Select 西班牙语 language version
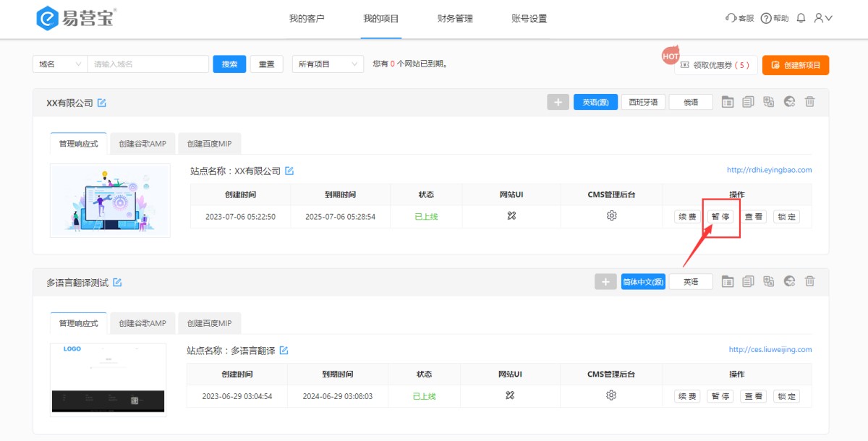Screen dimensions: 868x441 click(643, 103)
